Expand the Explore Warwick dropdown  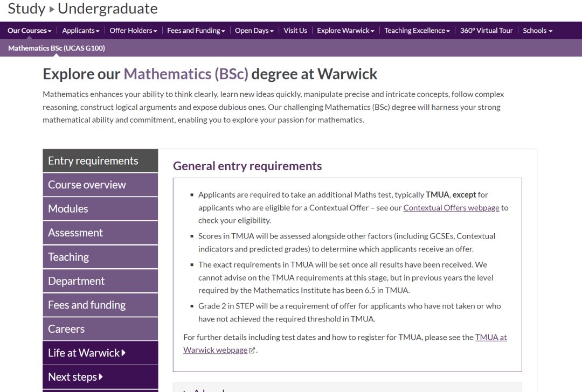click(x=345, y=31)
